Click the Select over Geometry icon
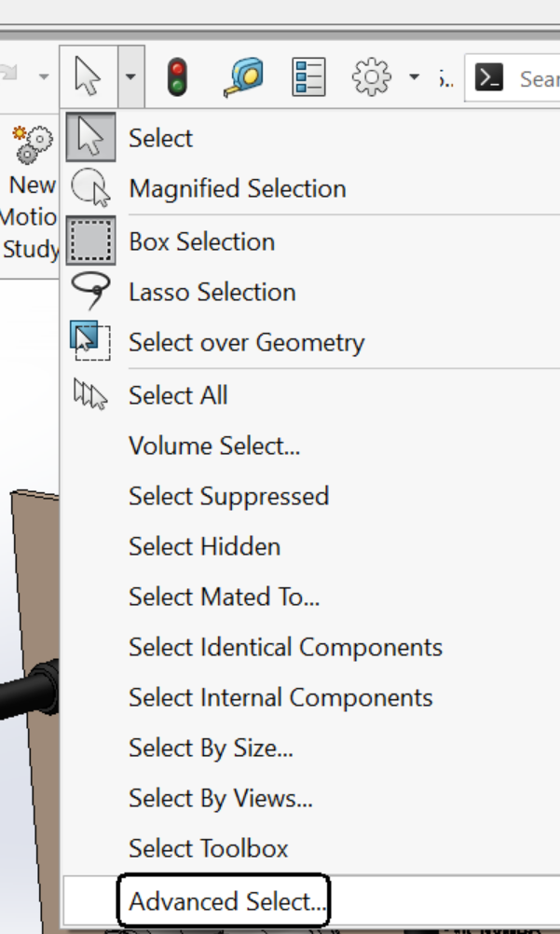 90,341
